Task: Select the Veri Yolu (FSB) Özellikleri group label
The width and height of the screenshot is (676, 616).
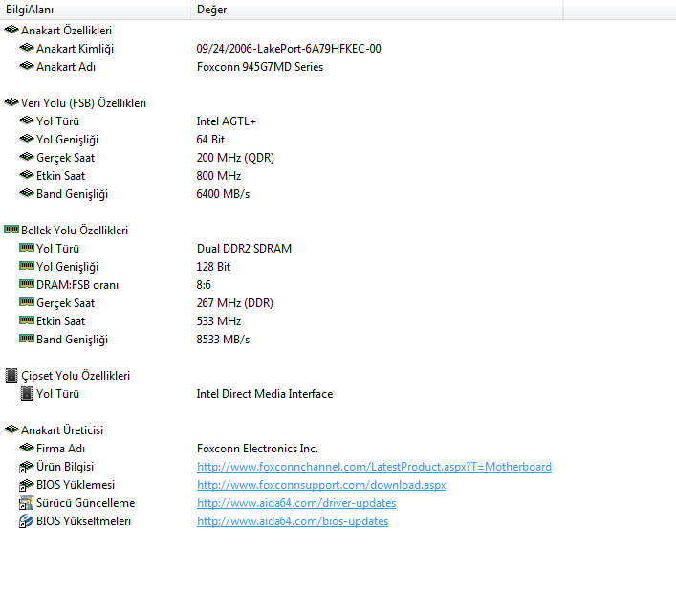Action: tap(83, 103)
